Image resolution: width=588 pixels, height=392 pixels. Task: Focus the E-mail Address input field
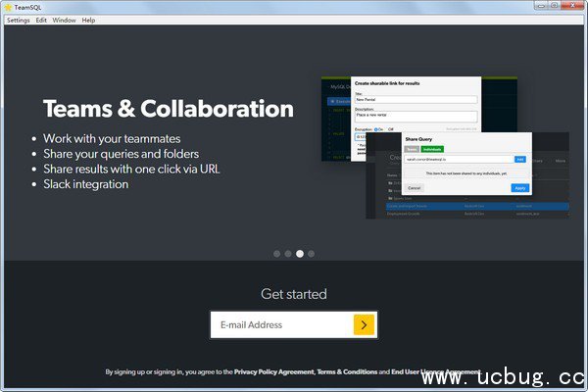(280, 324)
